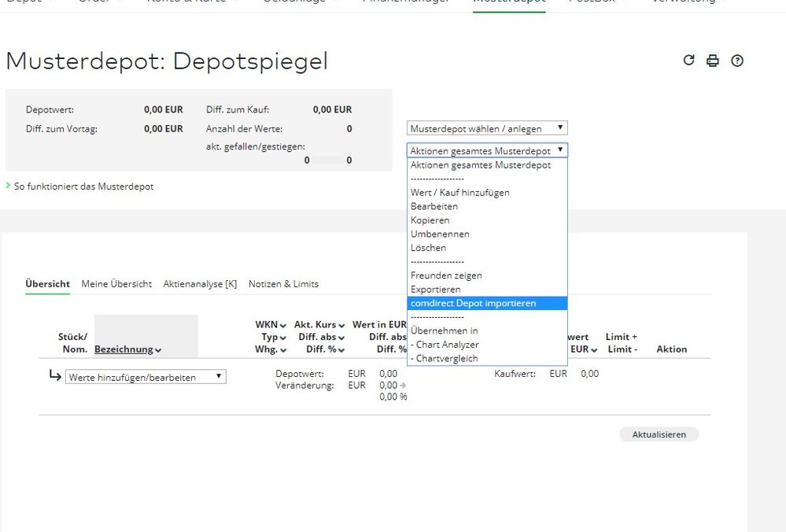This screenshot has height=532, width=786.
Task: Select comdirect Depot importieren option
Action: pos(473,303)
